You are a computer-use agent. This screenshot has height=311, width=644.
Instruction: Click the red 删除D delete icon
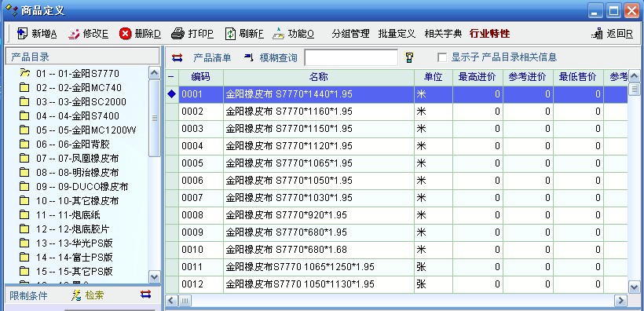tap(126, 34)
